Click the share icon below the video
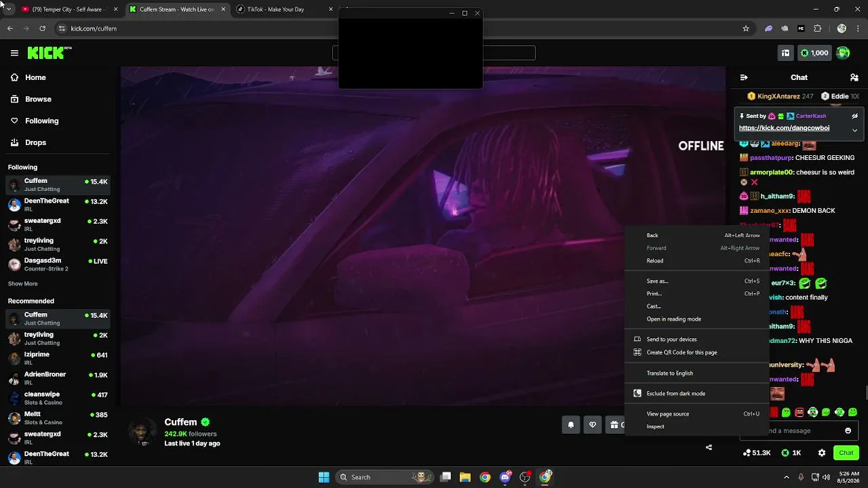The width and height of the screenshot is (868, 488). point(709,447)
